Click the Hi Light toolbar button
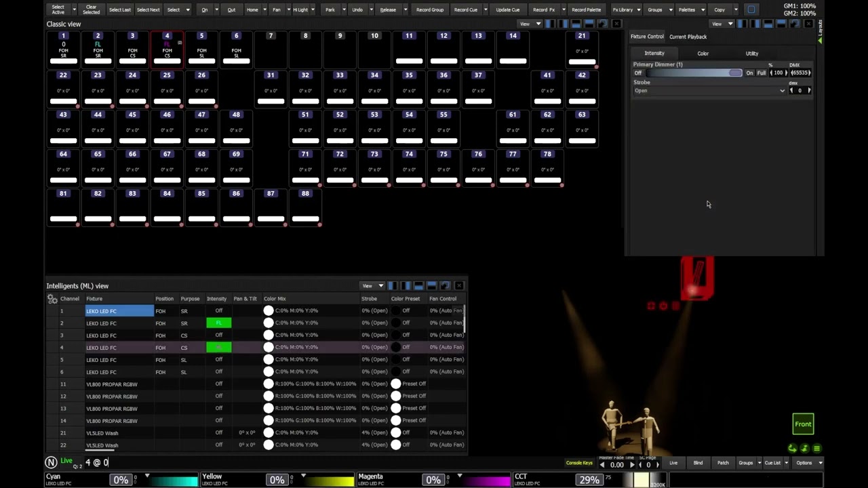Viewport: 868px width, 488px height. [x=300, y=9]
